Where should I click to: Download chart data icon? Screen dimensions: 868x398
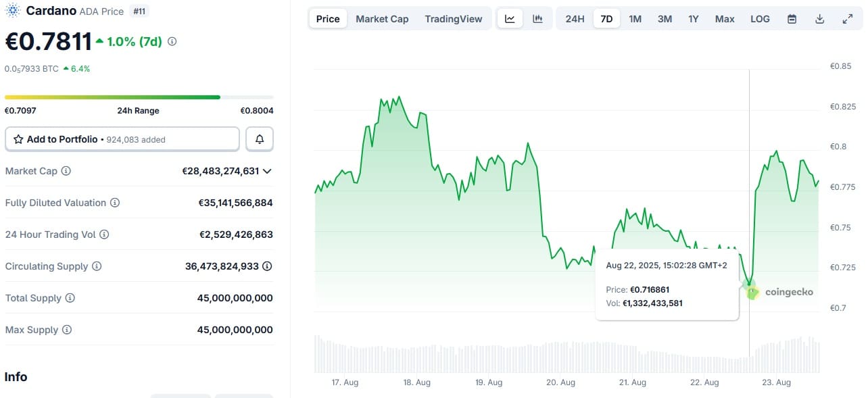pos(819,19)
